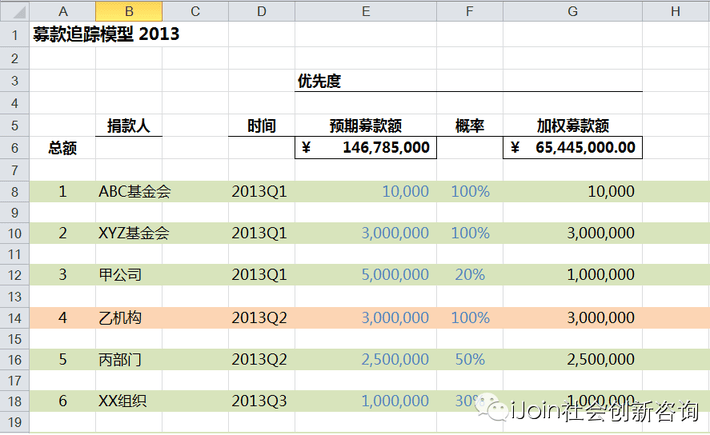
Task: Click the Select All corner triangle
Action: click(19, 13)
